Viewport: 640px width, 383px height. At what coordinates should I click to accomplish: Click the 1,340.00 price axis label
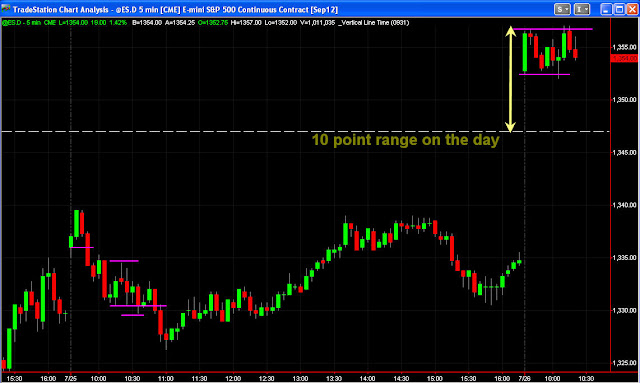click(624, 205)
